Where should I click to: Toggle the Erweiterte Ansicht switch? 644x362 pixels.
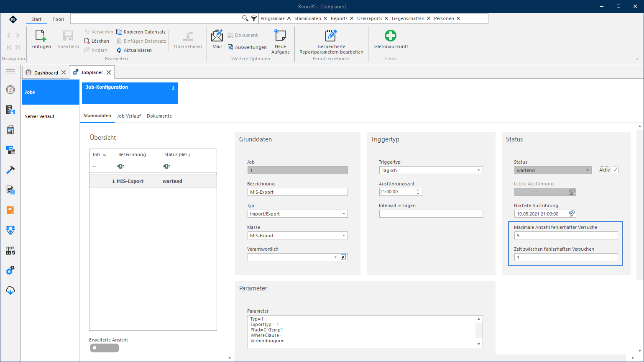pos(104,348)
